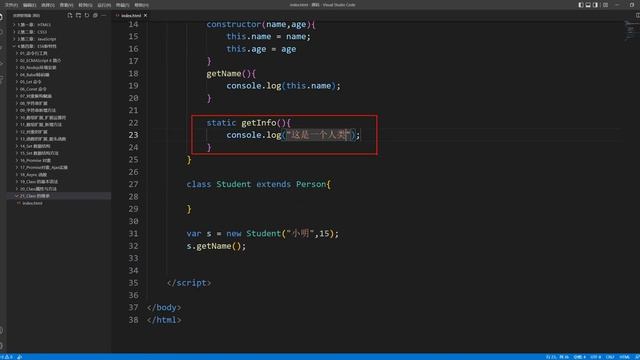Open the 查看 (View) menu
Viewport: 640px width, 360px height.
pyautogui.click(x=67, y=5)
